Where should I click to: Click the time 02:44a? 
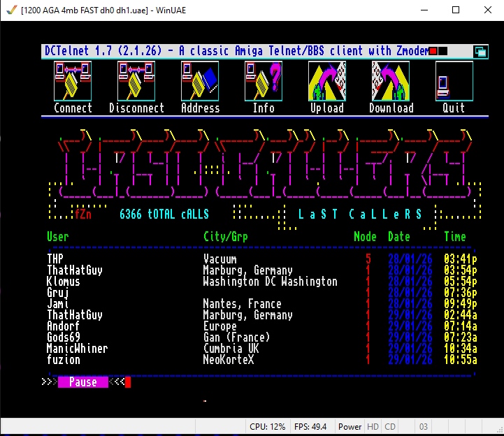(461, 315)
